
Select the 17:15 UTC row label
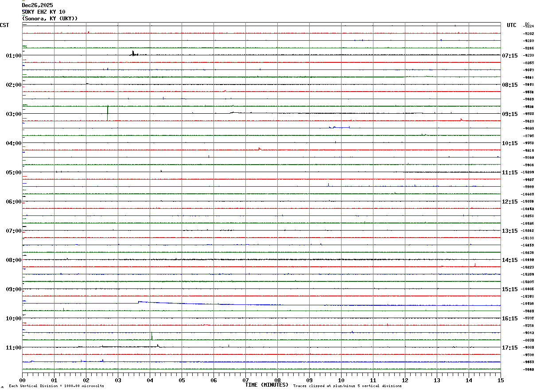click(x=510, y=348)
